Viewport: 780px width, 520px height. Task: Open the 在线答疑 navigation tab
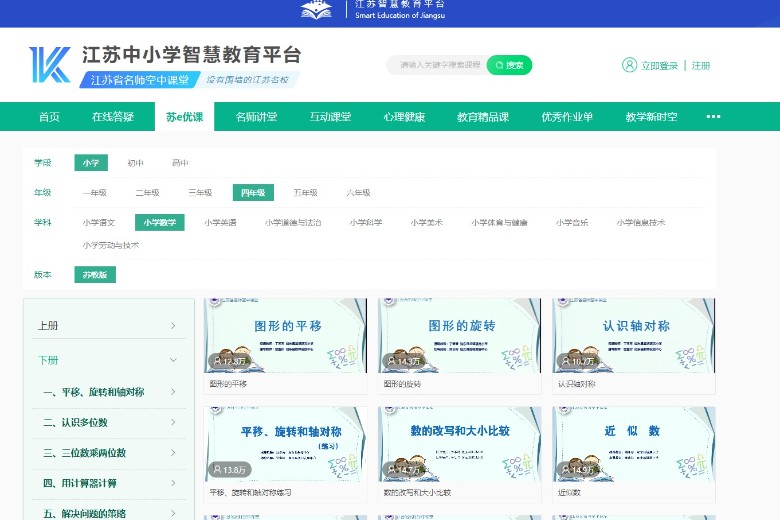point(113,117)
